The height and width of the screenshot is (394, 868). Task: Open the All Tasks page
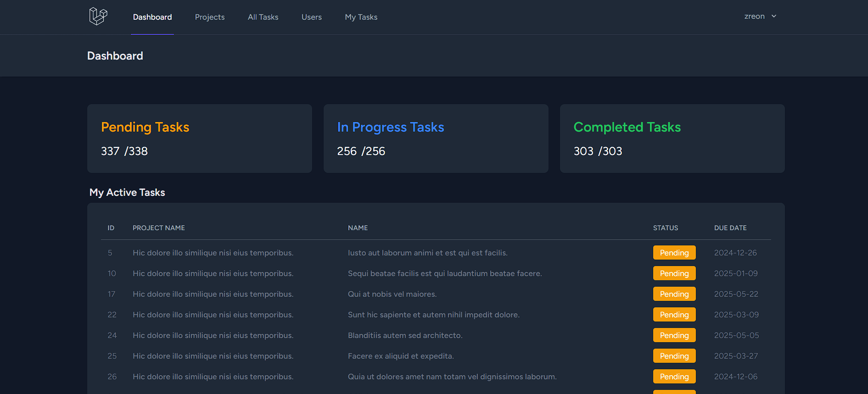tap(263, 17)
